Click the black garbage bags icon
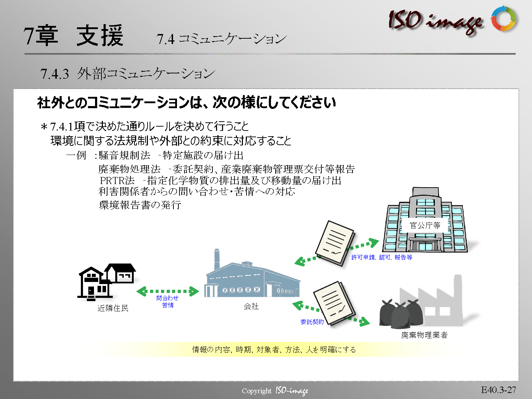This screenshot has height=399, width=532. 401,314
